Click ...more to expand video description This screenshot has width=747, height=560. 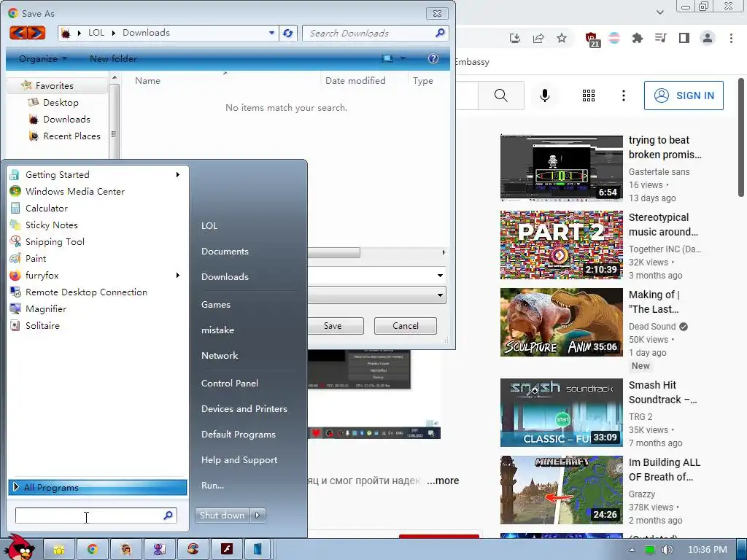pos(443,481)
